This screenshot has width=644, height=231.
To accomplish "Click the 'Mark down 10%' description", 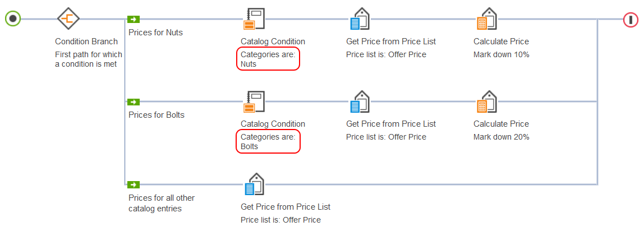I will (x=501, y=54).
